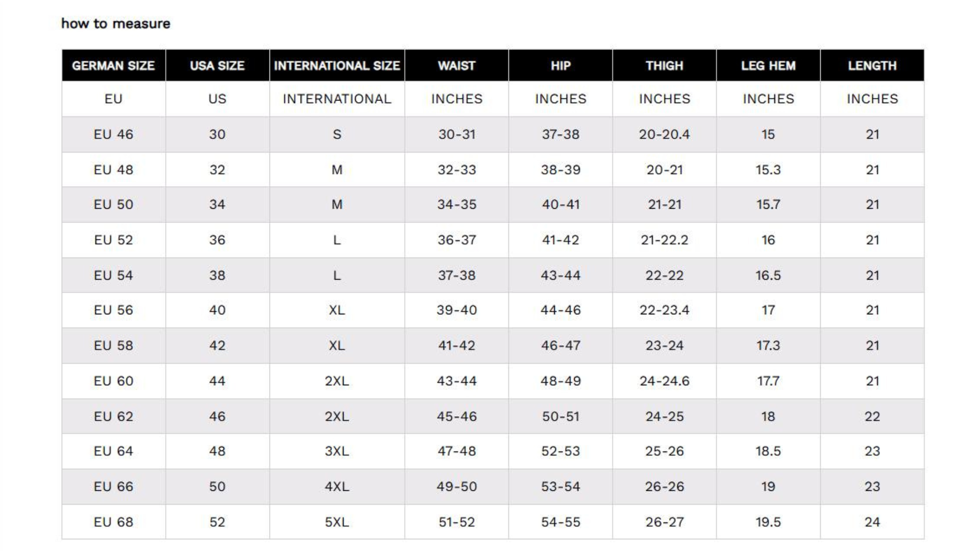
Task: Select the leg hem value 18.5
Action: [768, 451]
